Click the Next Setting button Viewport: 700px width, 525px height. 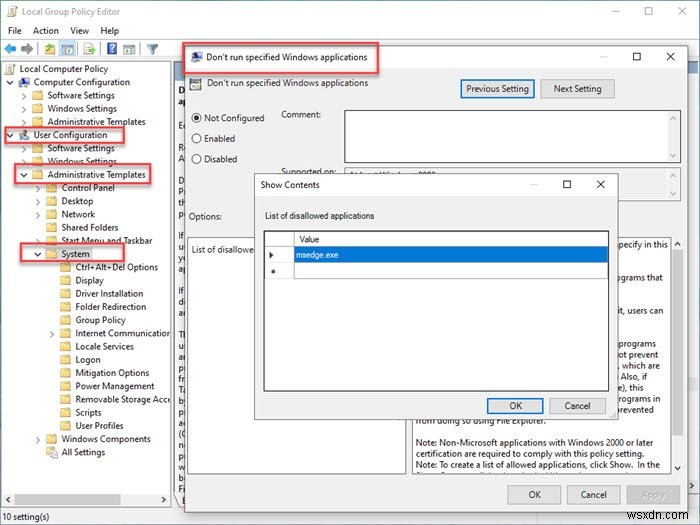pyautogui.click(x=577, y=89)
